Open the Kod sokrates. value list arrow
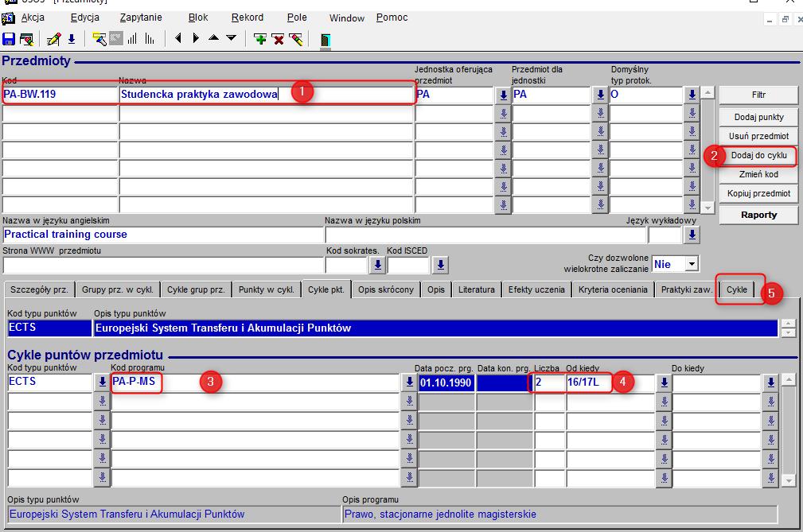Viewport: 803px width, 532px height. 377,265
